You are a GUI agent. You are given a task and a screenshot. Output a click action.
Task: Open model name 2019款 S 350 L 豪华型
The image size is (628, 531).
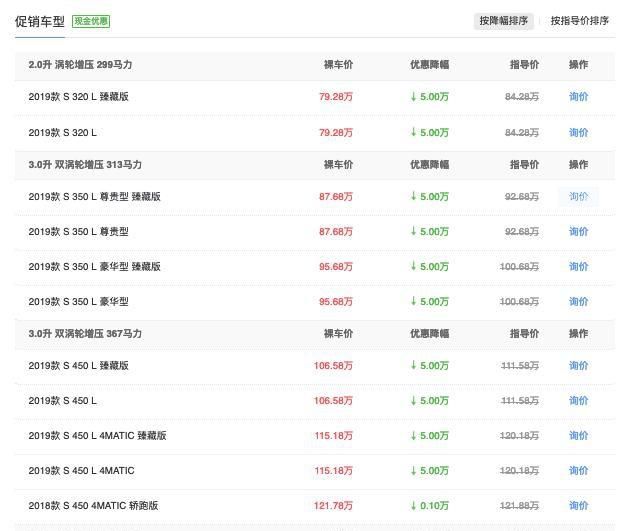(x=78, y=302)
